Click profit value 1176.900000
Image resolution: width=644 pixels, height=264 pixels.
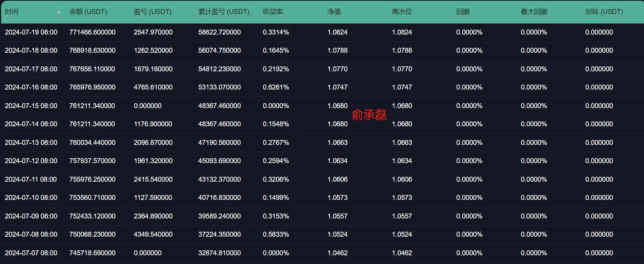click(153, 124)
